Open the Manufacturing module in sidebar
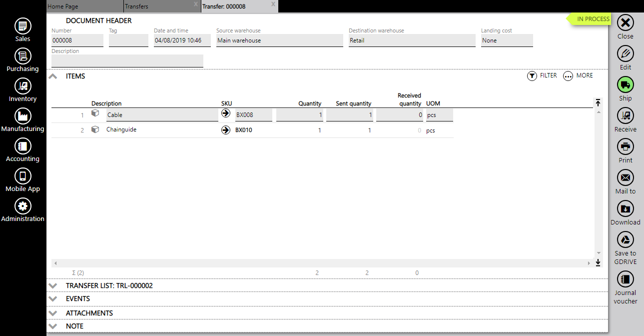This screenshot has width=644, height=336. pos(23,116)
